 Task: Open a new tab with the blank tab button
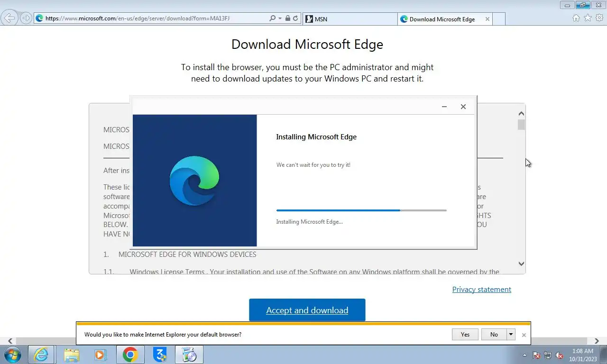pos(499,19)
